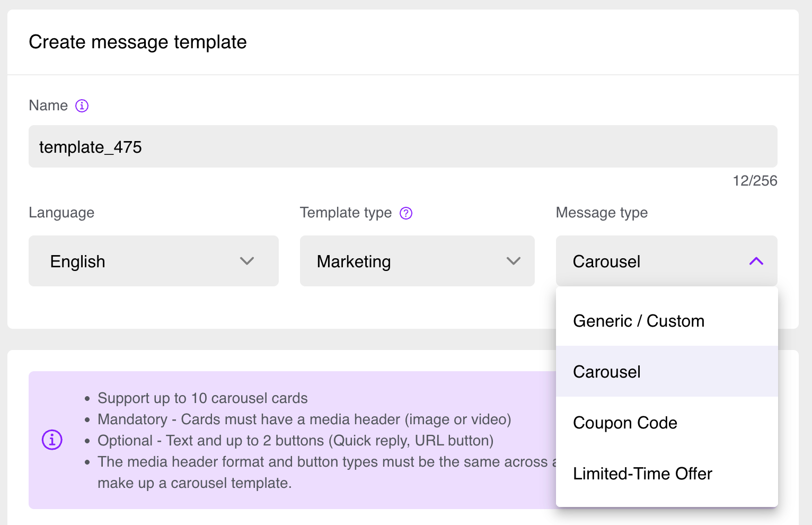The width and height of the screenshot is (812, 525).
Task: Click the 'Support up to 10 carousel cards' text
Action: coord(202,398)
